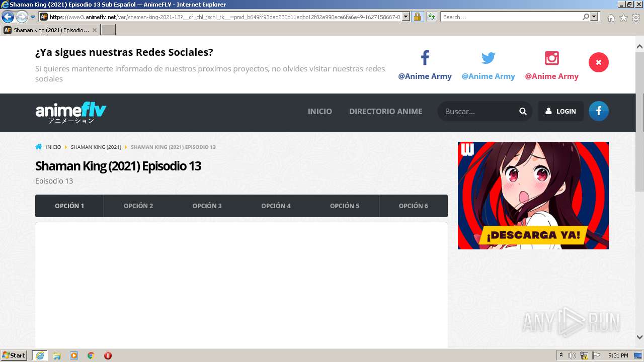Click the search magnifier in IE Search box
644x362 pixels.
click(x=586, y=17)
